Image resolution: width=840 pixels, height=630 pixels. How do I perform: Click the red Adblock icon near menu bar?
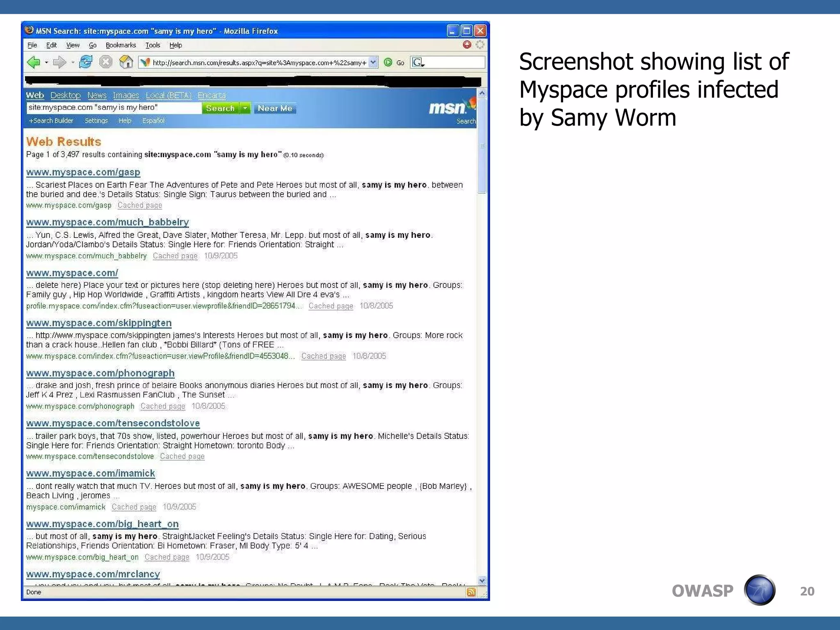[467, 45]
